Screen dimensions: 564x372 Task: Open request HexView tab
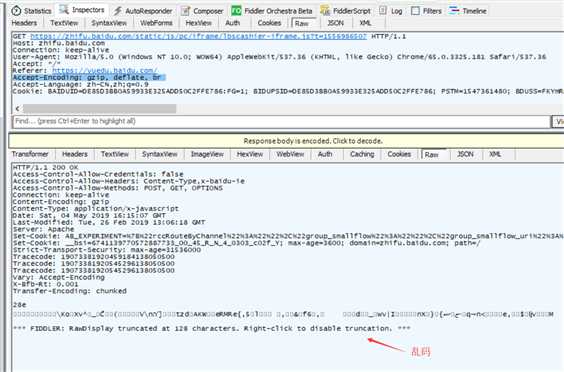tap(199, 23)
